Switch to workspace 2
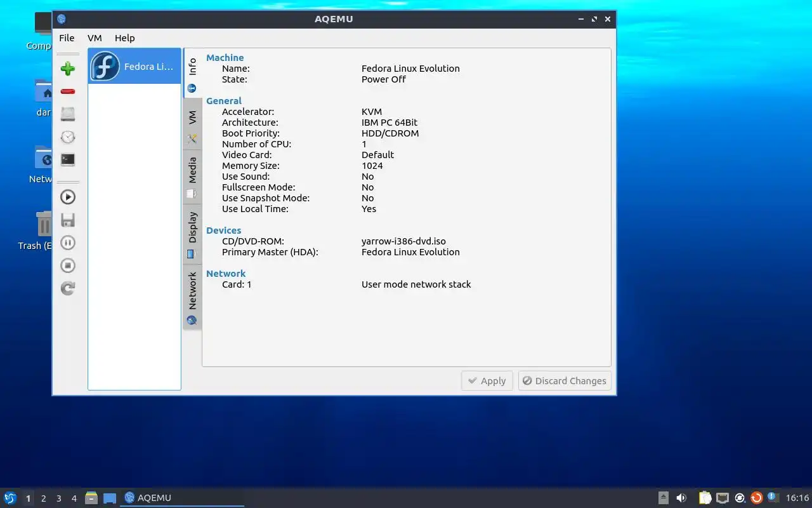 43,498
